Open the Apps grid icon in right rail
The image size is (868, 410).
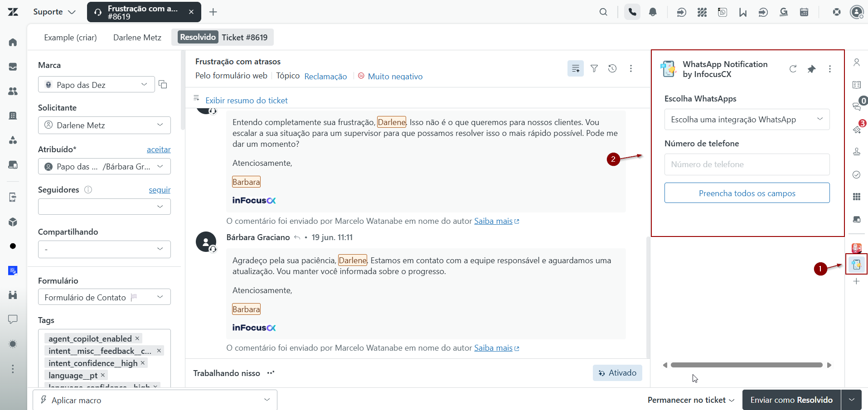pyautogui.click(x=857, y=197)
